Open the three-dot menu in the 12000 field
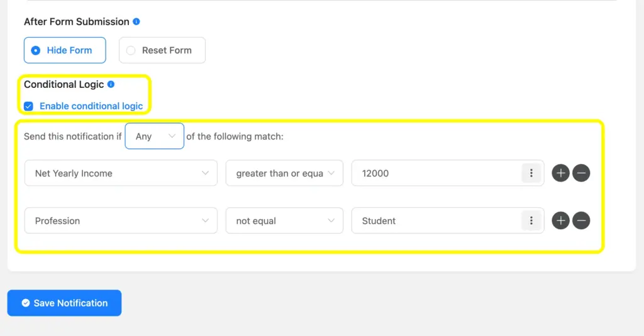The height and width of the screenshot is (336, 644). click(531, 173)
